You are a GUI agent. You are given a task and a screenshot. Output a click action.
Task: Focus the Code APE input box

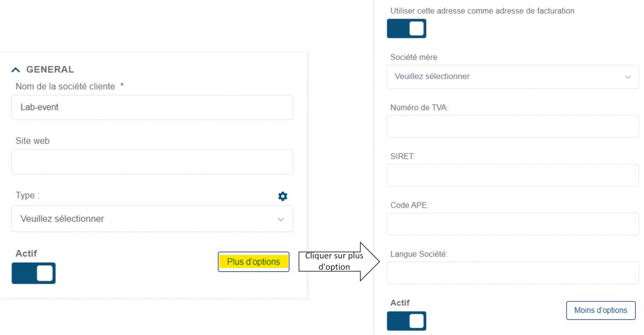pos(512,224)
